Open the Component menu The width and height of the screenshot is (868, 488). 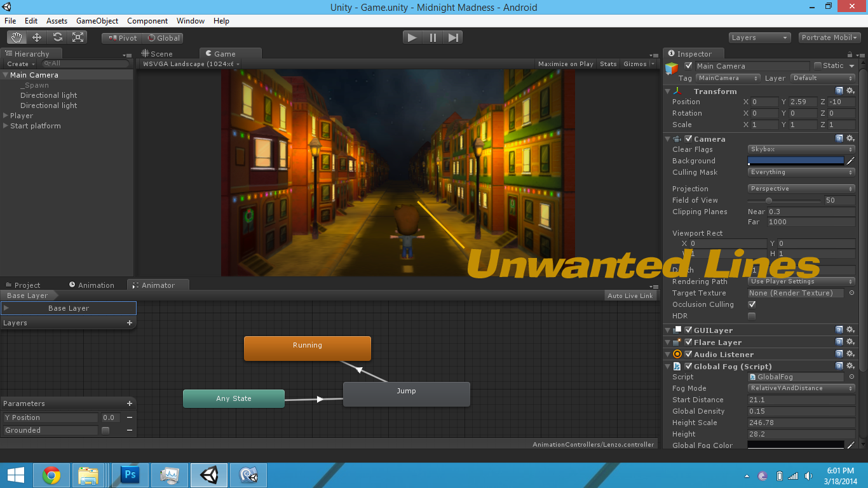pyautogui.click(x=147, y=21)
